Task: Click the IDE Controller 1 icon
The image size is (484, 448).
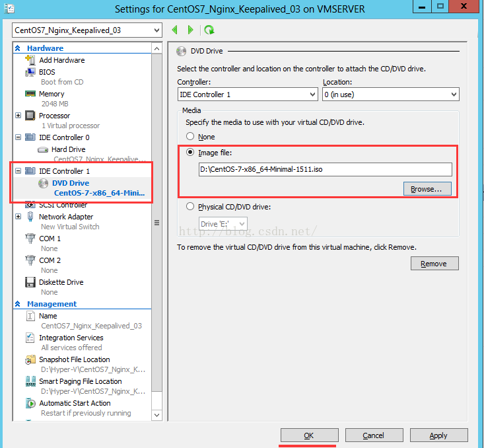Action: 30,171
